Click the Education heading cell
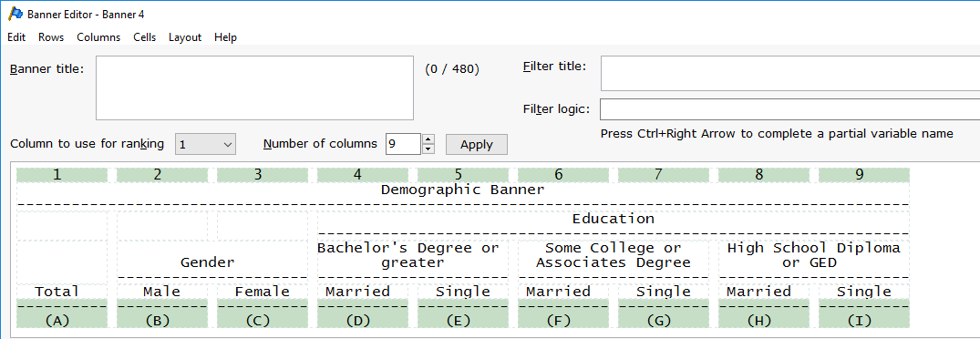This screenshot has height=339, width=980. [614, 219]
